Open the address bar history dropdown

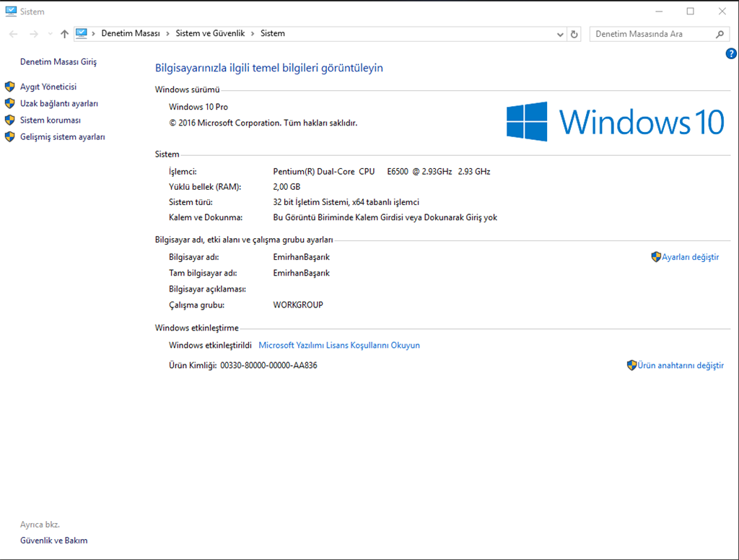[x=561, y=34]
